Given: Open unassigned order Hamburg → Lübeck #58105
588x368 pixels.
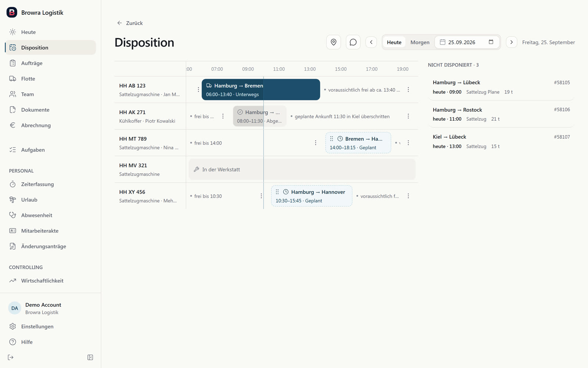Looking at the screenshot, I should (501, 87).
